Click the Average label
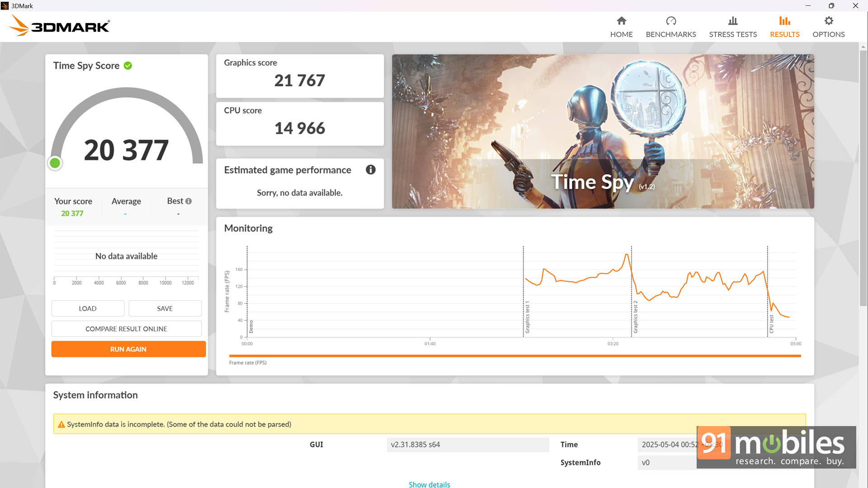 point(126,201)
